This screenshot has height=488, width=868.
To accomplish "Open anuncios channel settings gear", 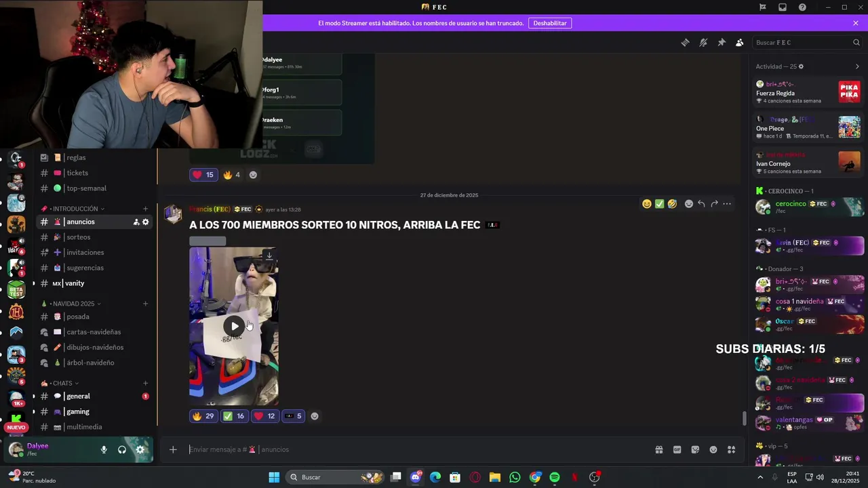I will pos(145,222).
